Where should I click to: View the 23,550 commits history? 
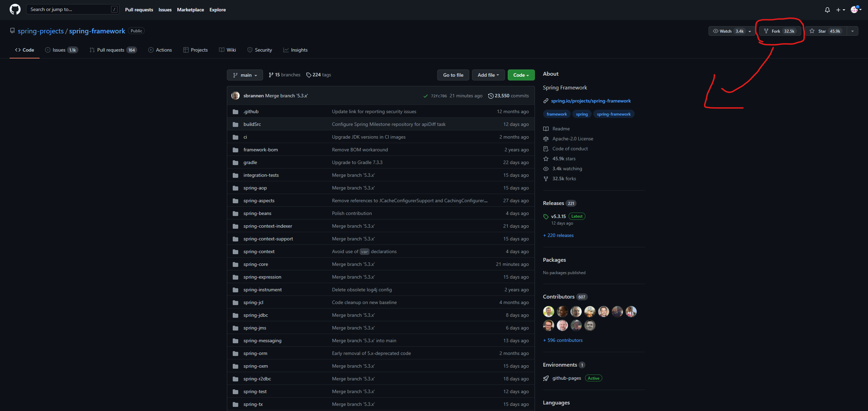pos(508,96)
